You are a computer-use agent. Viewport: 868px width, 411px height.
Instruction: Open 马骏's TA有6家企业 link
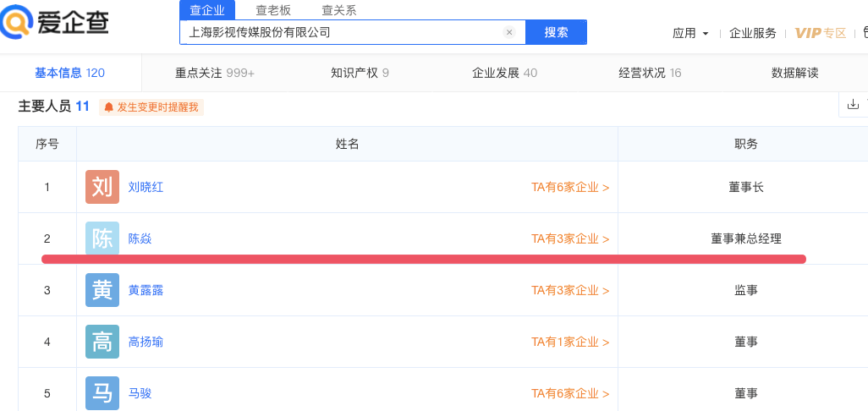coord(570,393)
